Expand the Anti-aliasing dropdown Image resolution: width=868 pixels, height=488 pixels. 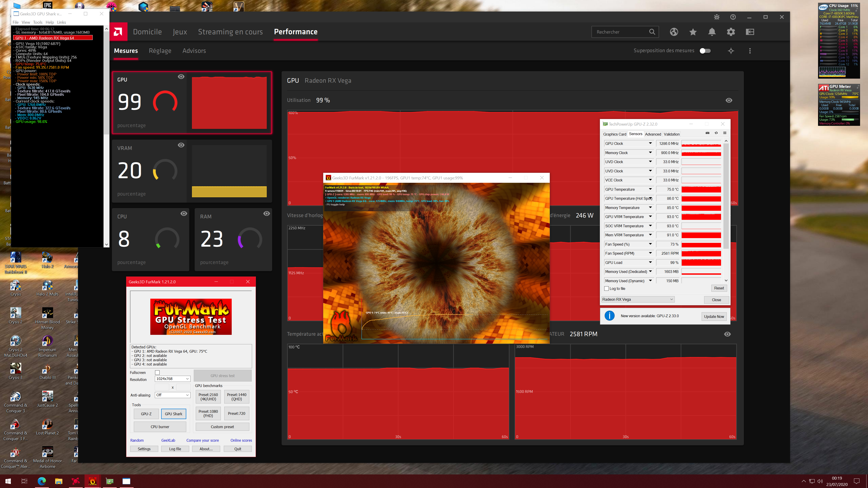pyautogui.click(x=172, y=395)
